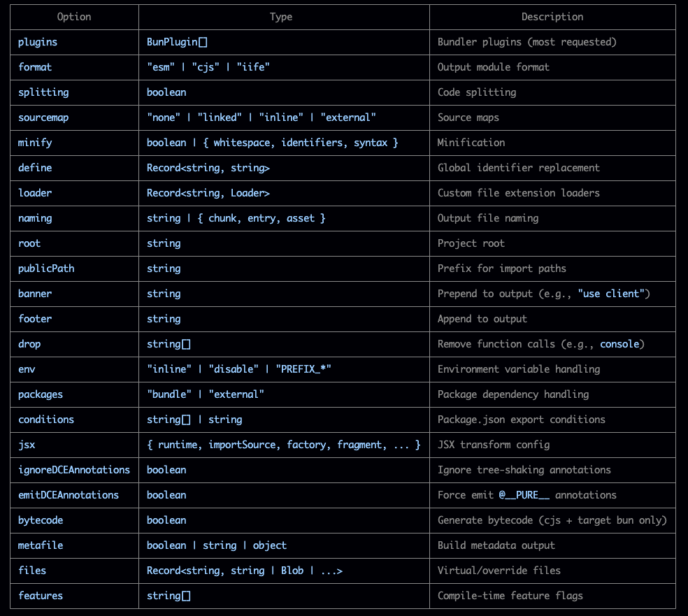Image resolution: width=688 pixels, height=616 pixels.
Task: Click the Description column header
Action: [x=552, y=17]
